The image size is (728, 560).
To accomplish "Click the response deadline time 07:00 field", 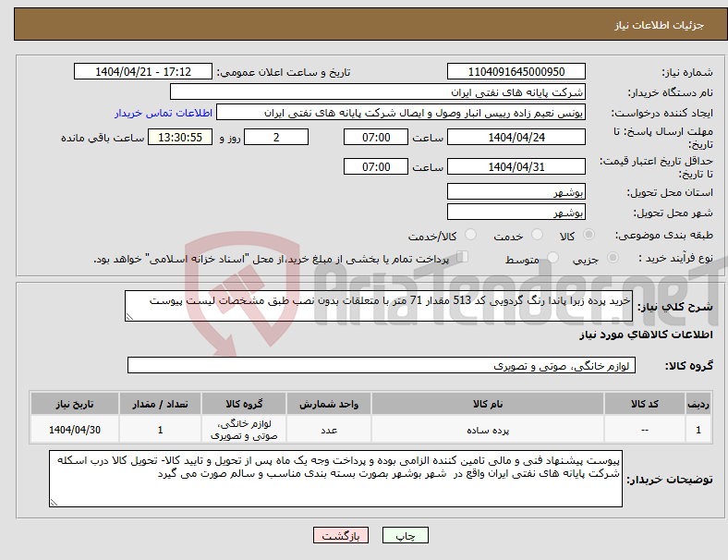I will point(376,137).
